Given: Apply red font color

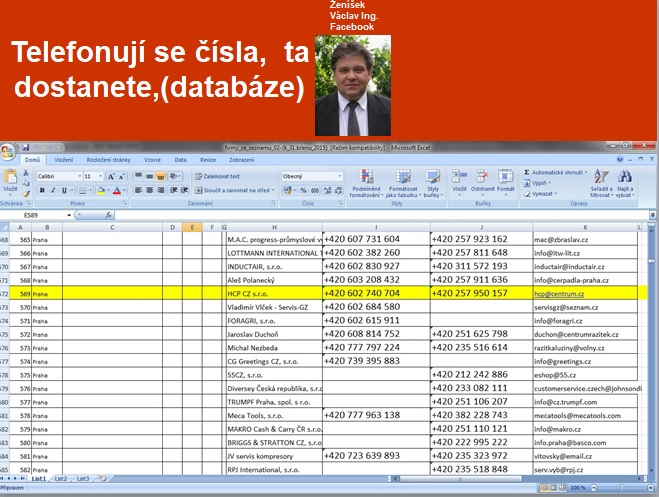Looking at the screenshot, I should tap(117, 191).
